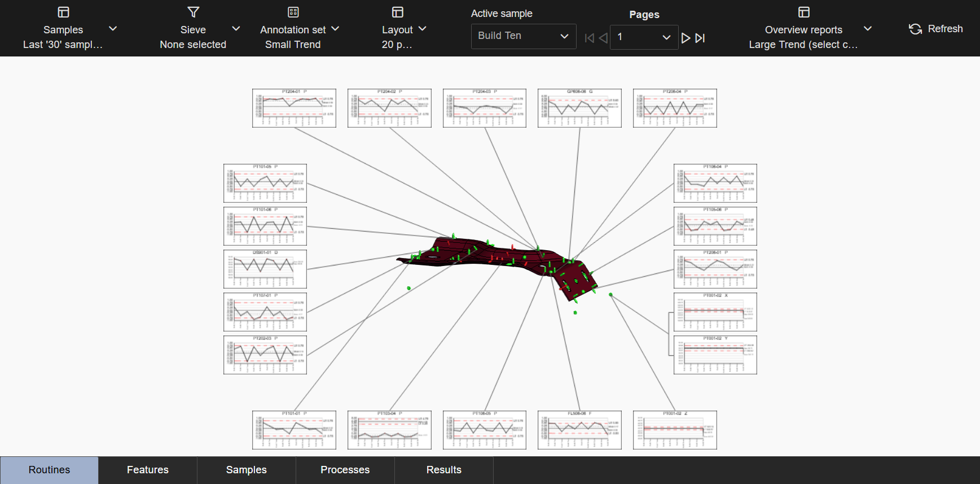Click the Refresh button

[x=935, y=29]
